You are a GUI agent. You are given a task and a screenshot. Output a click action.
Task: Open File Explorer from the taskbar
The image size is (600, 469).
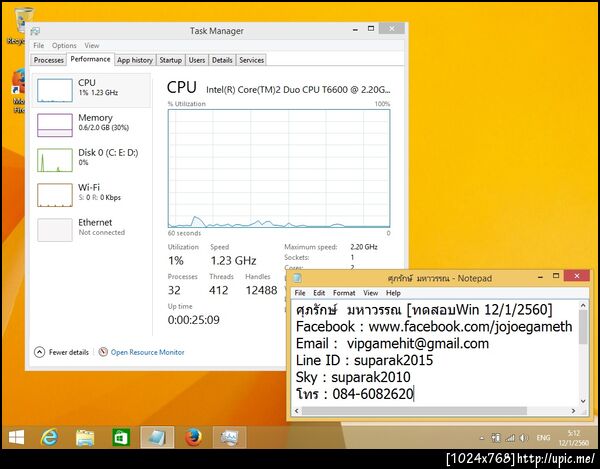point(85,437)
